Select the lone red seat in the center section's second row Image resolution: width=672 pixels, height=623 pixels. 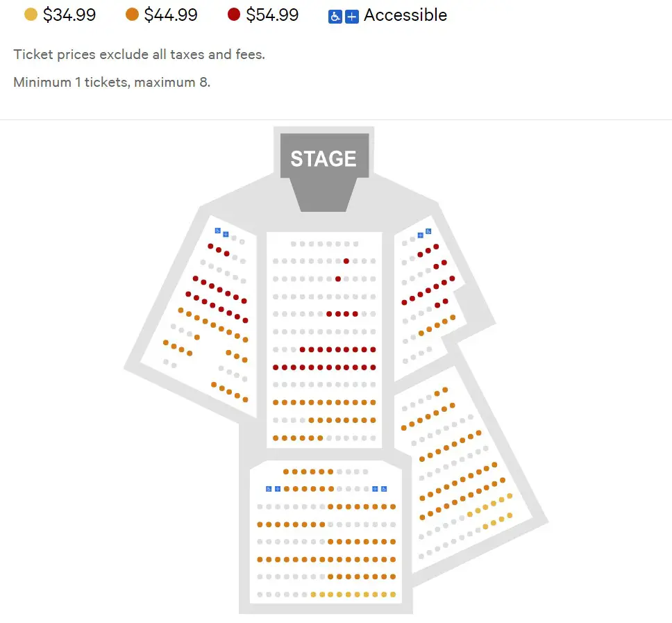pos(346,261)
